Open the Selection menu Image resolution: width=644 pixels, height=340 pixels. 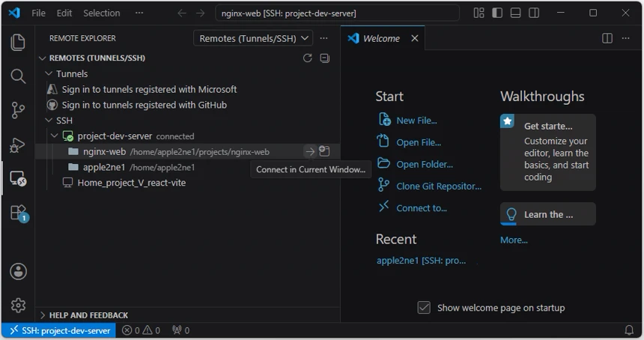(101, 13)
